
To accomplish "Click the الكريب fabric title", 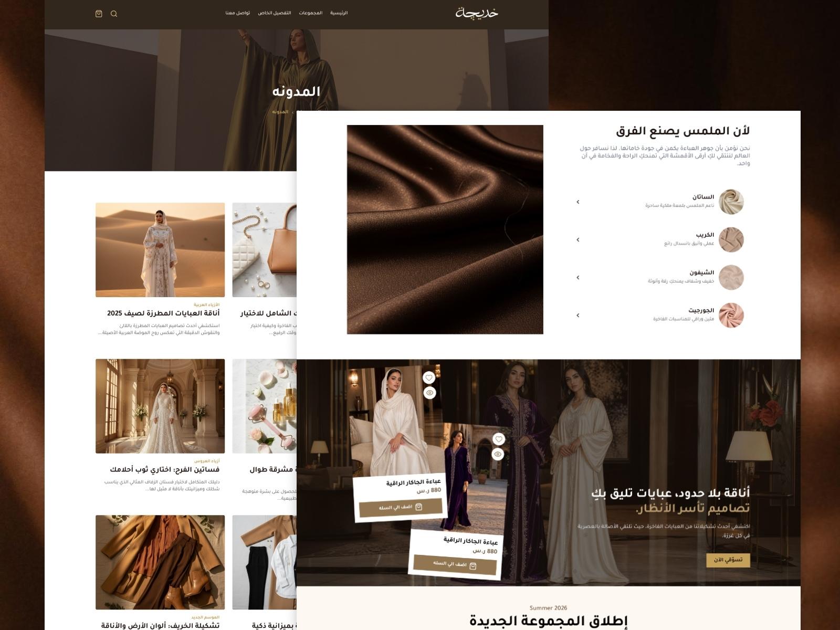I will coord(705,235).
